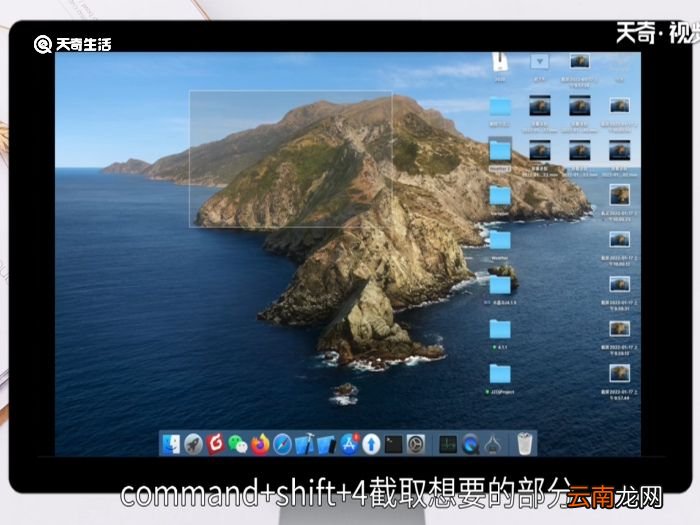Open the Trash in the dock
Screen dimensions: 700x525
[x=525, y=444]
